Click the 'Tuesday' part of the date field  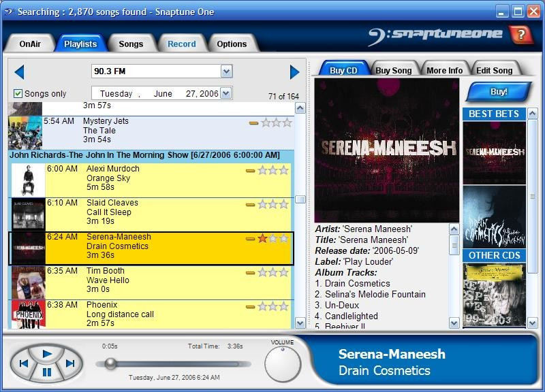116,94
